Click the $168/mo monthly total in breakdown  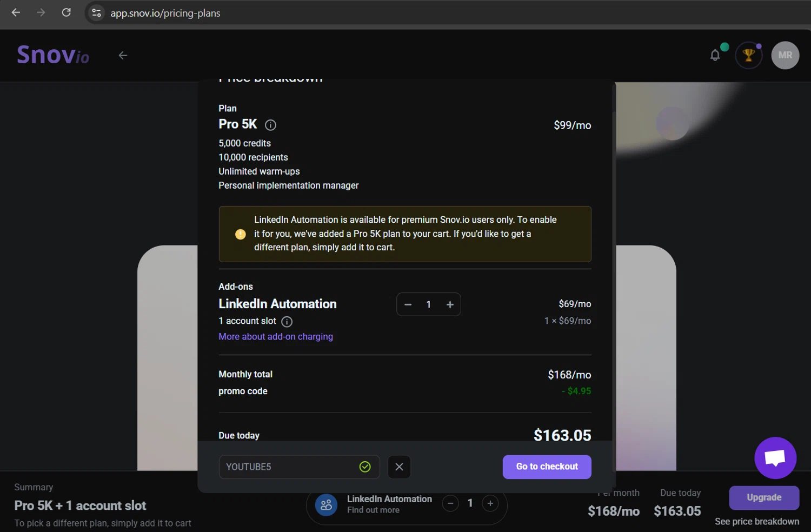[x=569, y=375]
